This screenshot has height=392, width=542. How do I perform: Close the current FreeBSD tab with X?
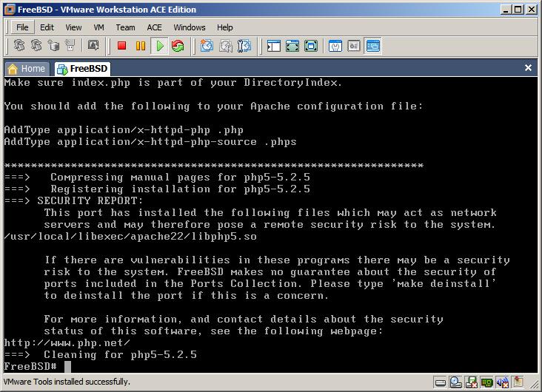[x=528, y=68]
